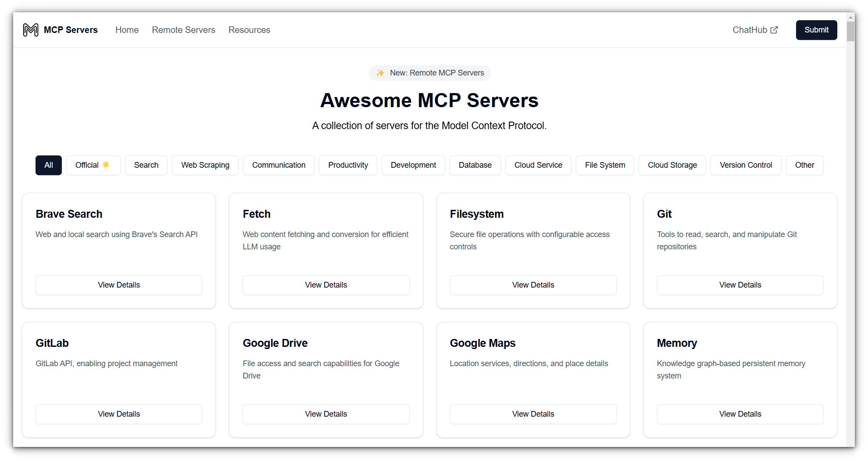868x461 pixels.
Task: Toggle the Web Scraping category filter
Action: point(205,165)
